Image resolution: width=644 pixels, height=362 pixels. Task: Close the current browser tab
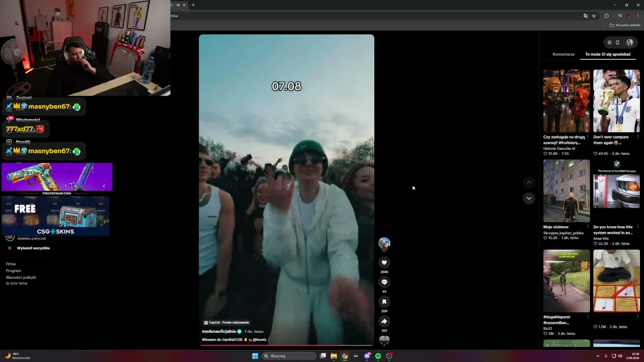tap(184, 5)
